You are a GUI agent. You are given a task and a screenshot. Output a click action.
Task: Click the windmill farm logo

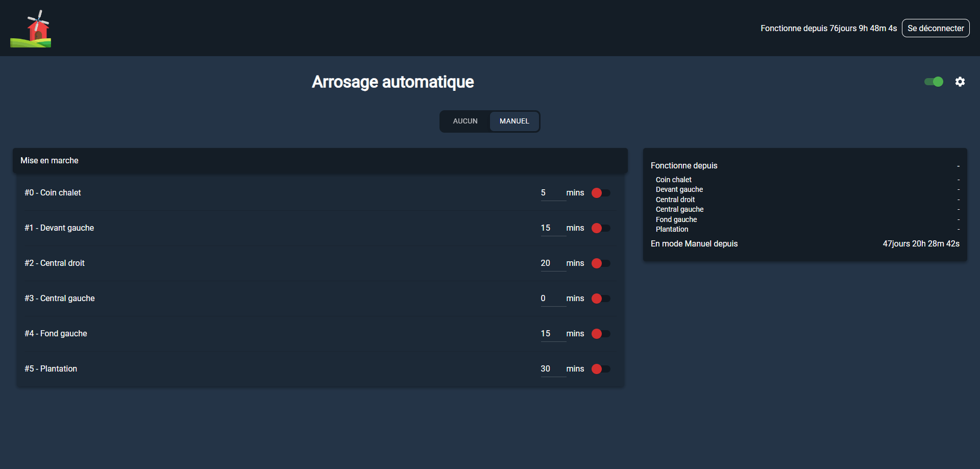[31, 29]
